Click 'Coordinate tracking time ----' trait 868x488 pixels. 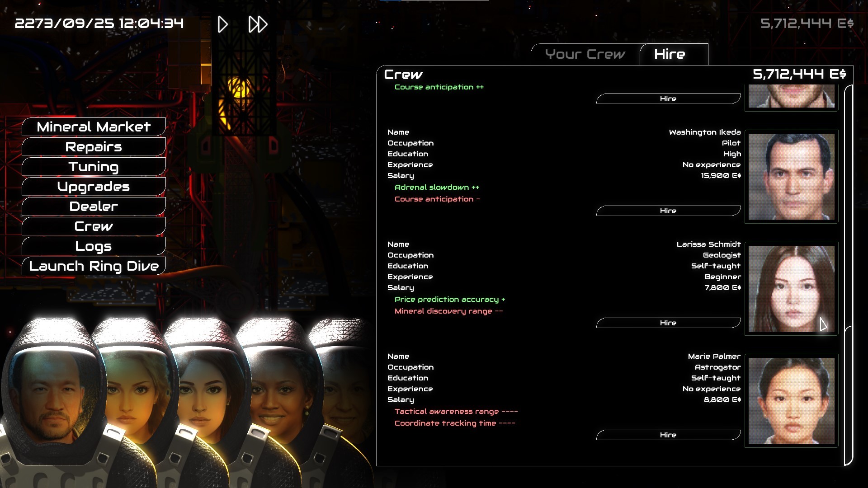(455, 423)
